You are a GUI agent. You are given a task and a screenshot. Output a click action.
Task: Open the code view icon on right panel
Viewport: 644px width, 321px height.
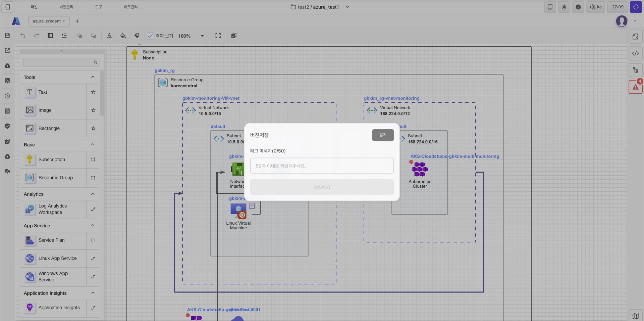coord(635,53)
